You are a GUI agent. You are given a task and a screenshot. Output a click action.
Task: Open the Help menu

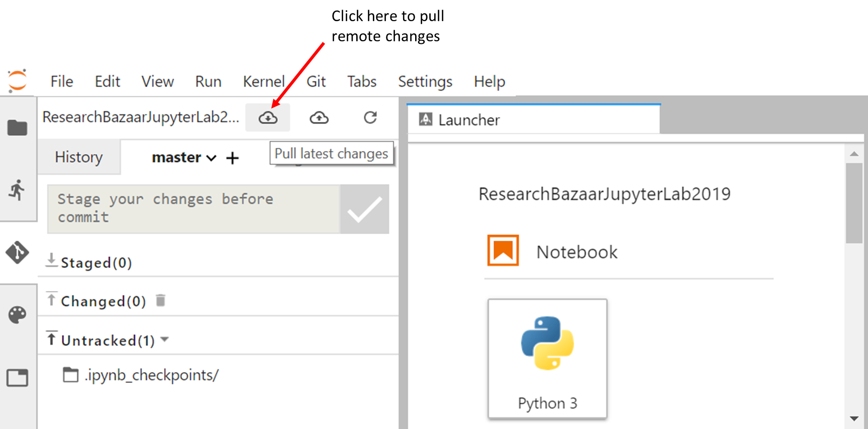tap(490, 82)
